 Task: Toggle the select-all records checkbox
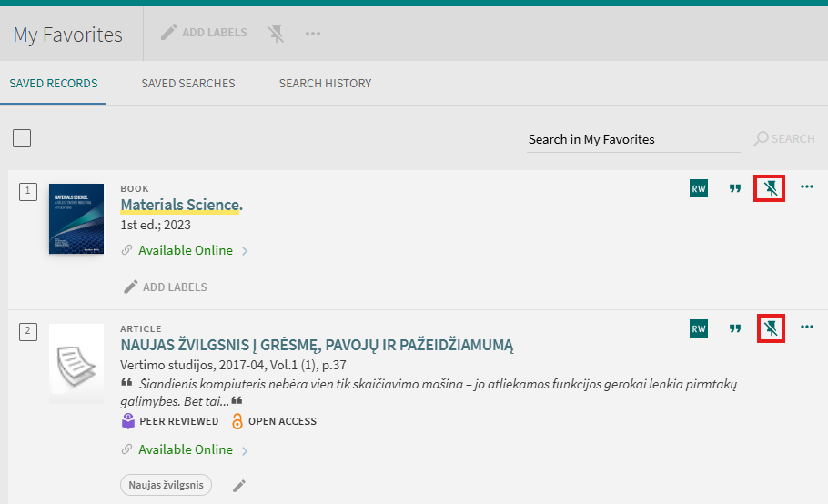pyautogui.click(x=22, y=138)
